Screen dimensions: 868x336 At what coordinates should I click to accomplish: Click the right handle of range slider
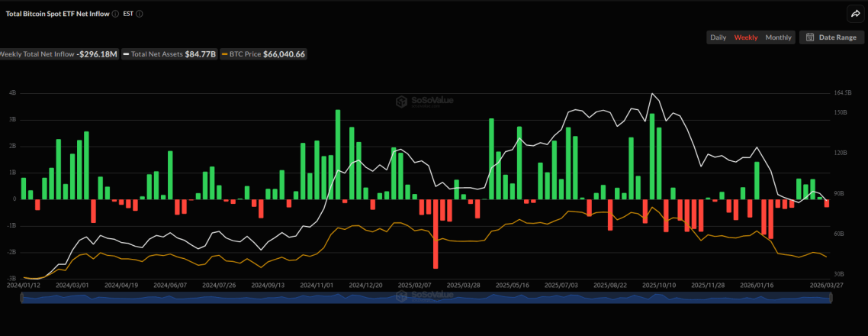pyautogui.click(x=829, y=299)
